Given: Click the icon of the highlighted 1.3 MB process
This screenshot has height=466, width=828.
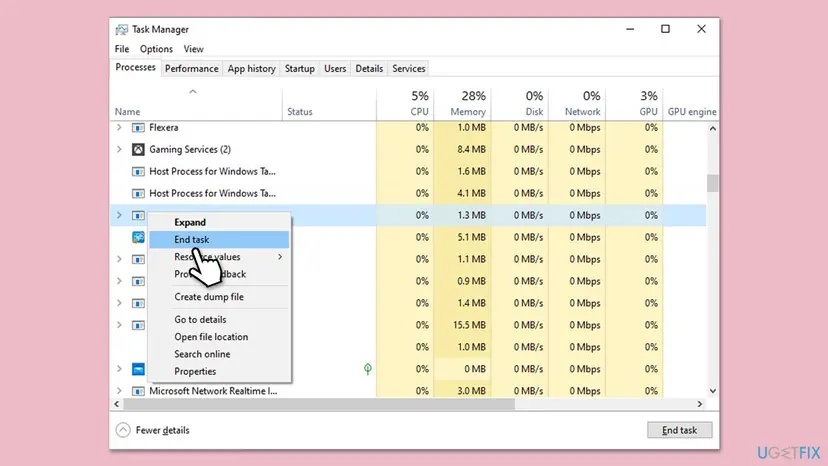Looking at the screenshot, I should (x=138, y=216).
